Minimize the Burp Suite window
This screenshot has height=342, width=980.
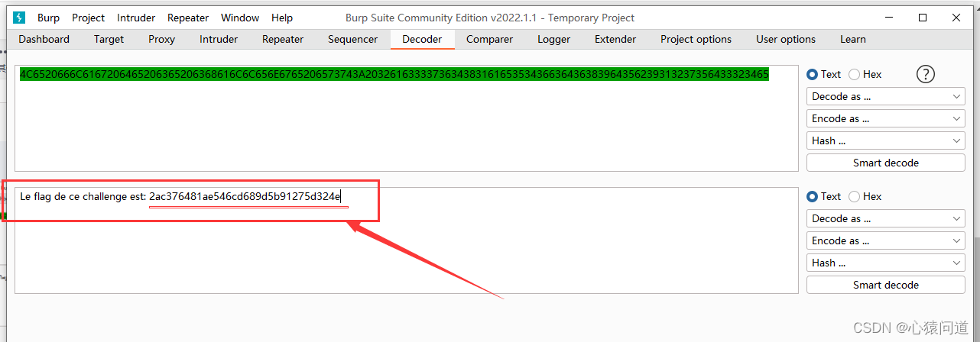(889, 18)
